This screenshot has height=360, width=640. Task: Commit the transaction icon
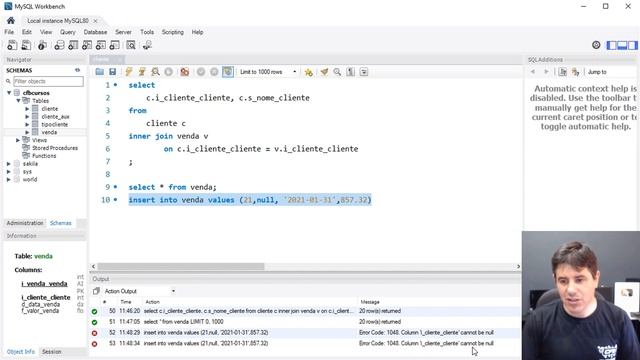tap(201, 72)
